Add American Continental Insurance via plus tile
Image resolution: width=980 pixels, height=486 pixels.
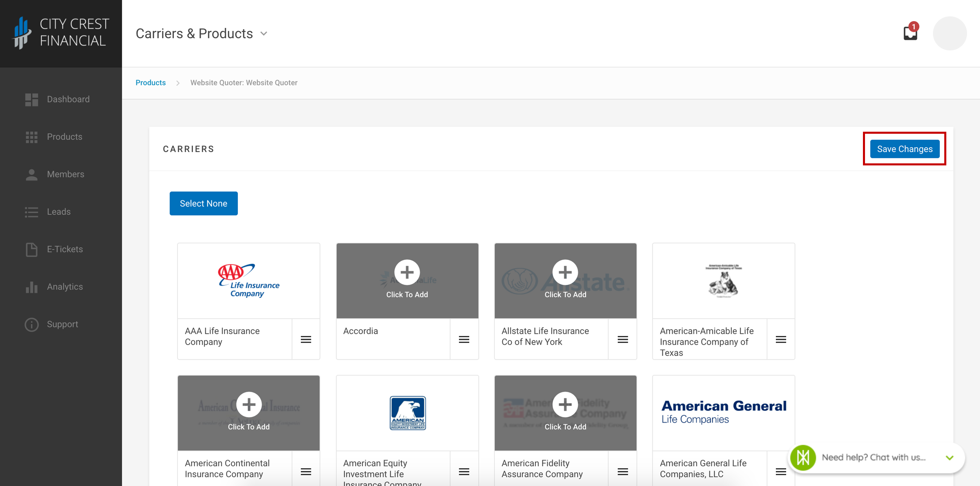(249, 413)
